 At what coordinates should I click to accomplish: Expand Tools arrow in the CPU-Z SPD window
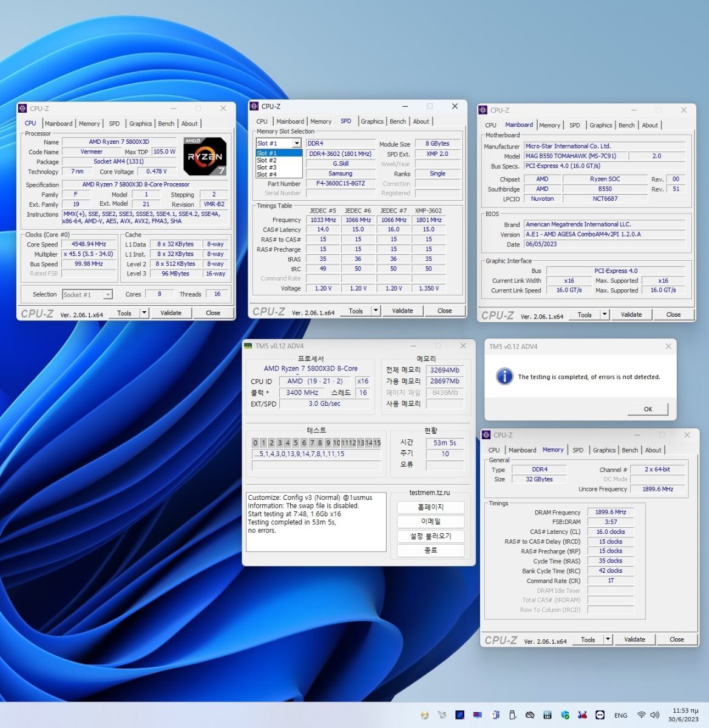[376, 311]
